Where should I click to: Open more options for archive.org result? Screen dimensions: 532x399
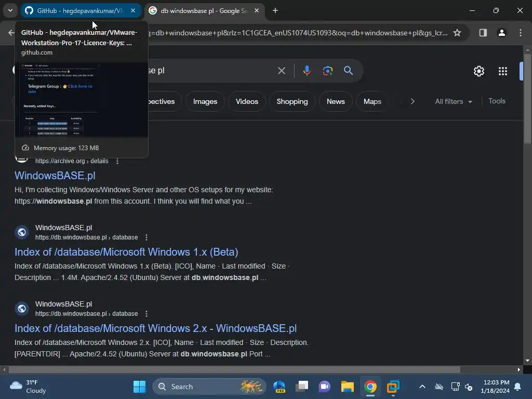coord(117,161)
